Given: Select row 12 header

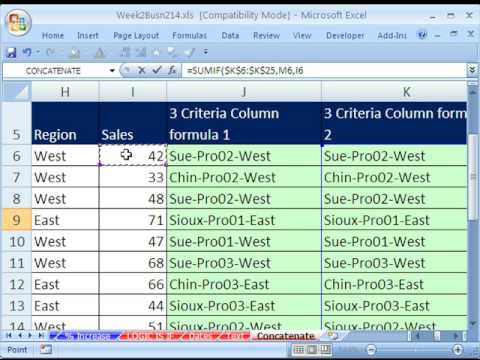Looking at the screenshot, I should coord(17,284).
